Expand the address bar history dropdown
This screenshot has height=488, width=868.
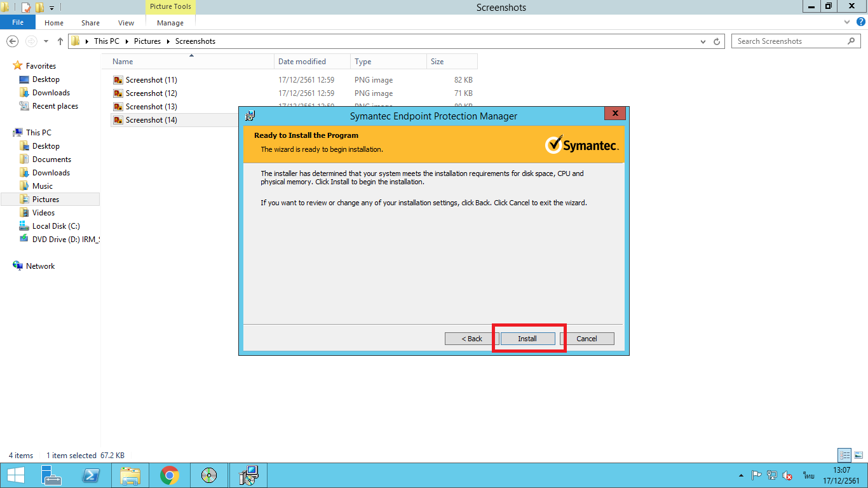tap(703, 41)
